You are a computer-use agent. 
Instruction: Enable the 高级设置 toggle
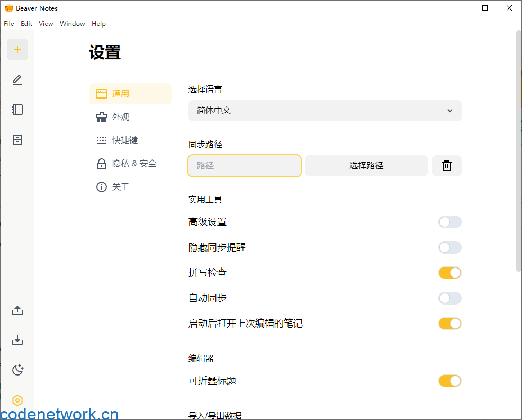[450, 222]
